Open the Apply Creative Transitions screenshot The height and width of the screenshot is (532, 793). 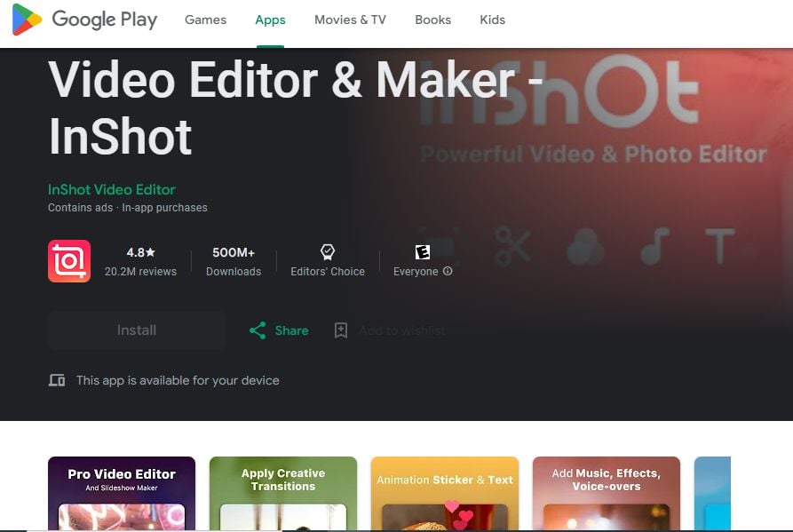(x=282, y=493)
